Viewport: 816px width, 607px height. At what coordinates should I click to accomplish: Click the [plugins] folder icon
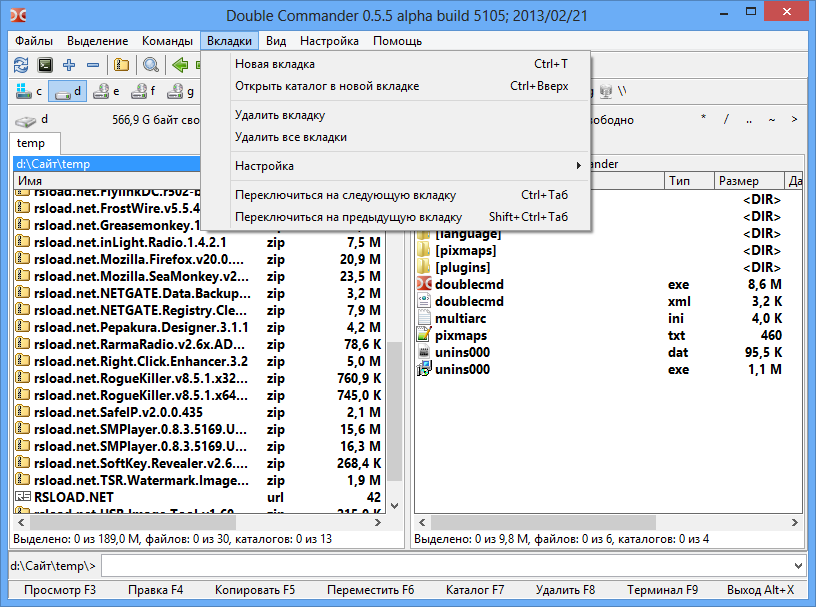tap(424, 268)
